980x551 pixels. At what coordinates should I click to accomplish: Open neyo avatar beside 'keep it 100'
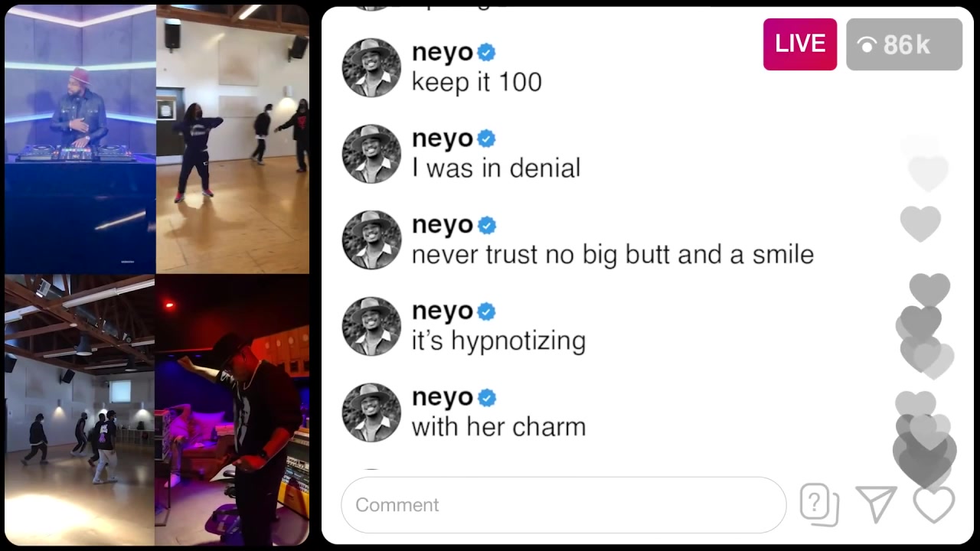tap(371, 67)
